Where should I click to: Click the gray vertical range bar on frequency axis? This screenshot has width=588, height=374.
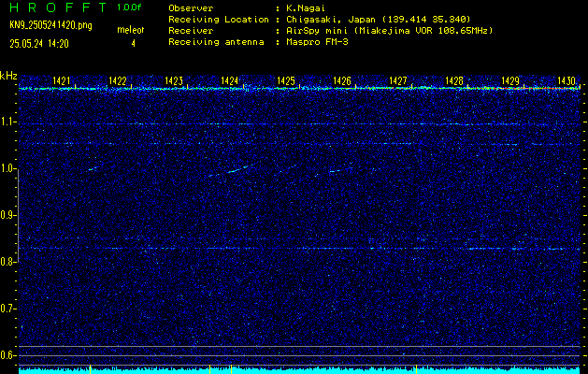pos(19,216)
